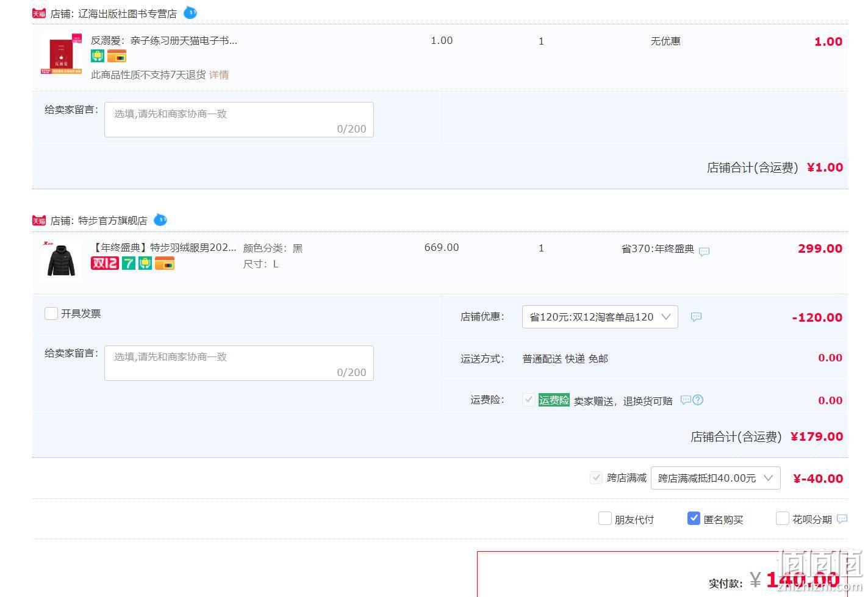868x597 pixels.
Task: Show the 年终盛典 discount info bubble
Action: (x=704, y=251)
